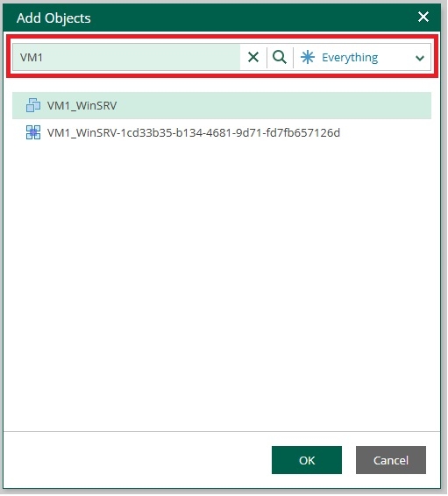Click the Everything label text
The image size is (448, 496).
click(x=350, y=58)
